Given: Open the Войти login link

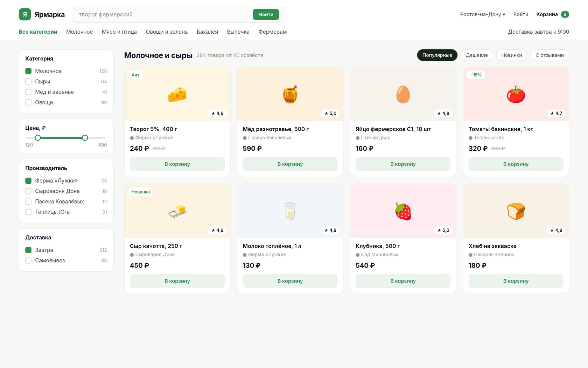Looking at the screenshot, I should point(521,14).
